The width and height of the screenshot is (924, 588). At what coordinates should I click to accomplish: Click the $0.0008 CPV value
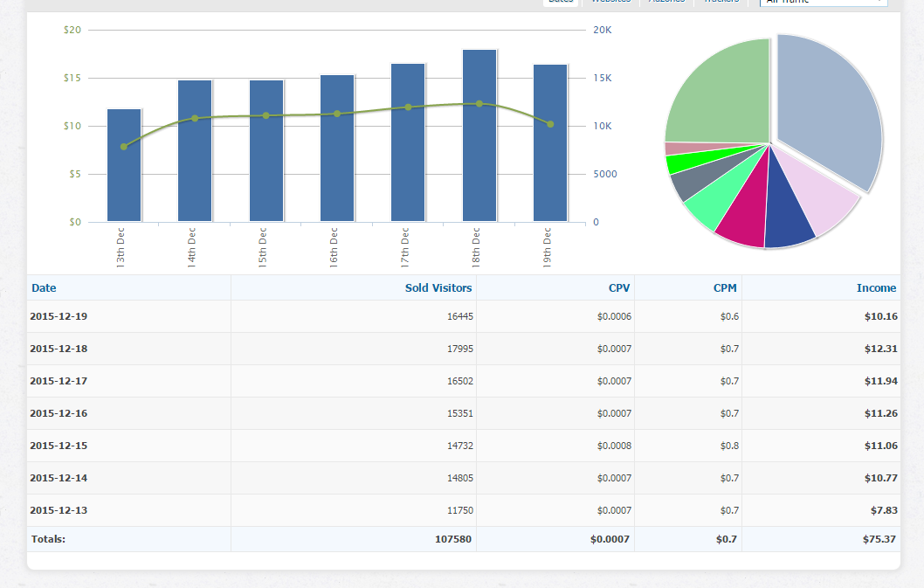(x=613, y=446)
